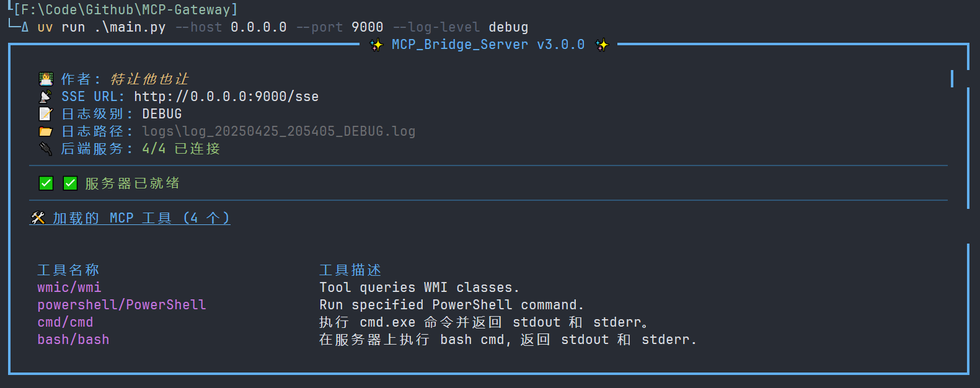Click the 加载的 MCP 工具 (4 个) heading link

tap(141, 218)
